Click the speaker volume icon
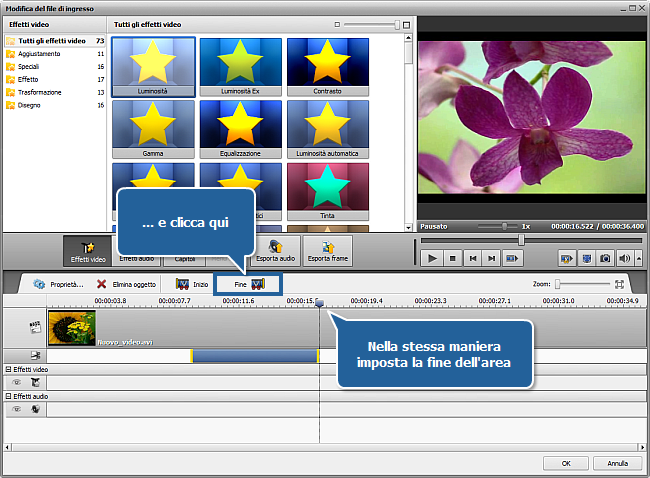650x478 pixels. 623,258
